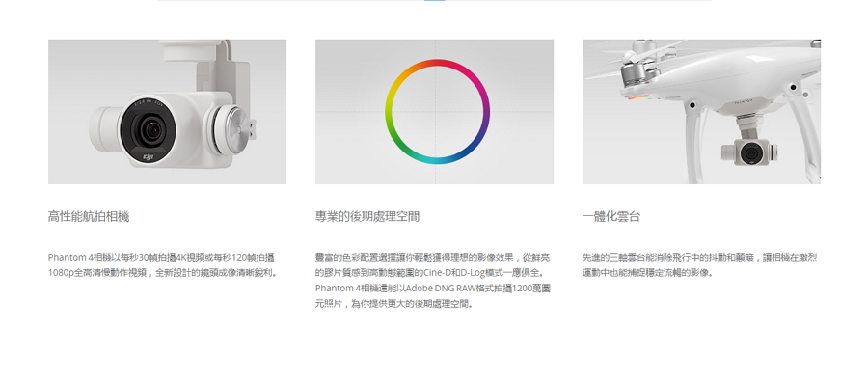The height and width of the screenshot is (386, 868).
Task: Click the silver gimbal motor disc
Action: [229, 130]
